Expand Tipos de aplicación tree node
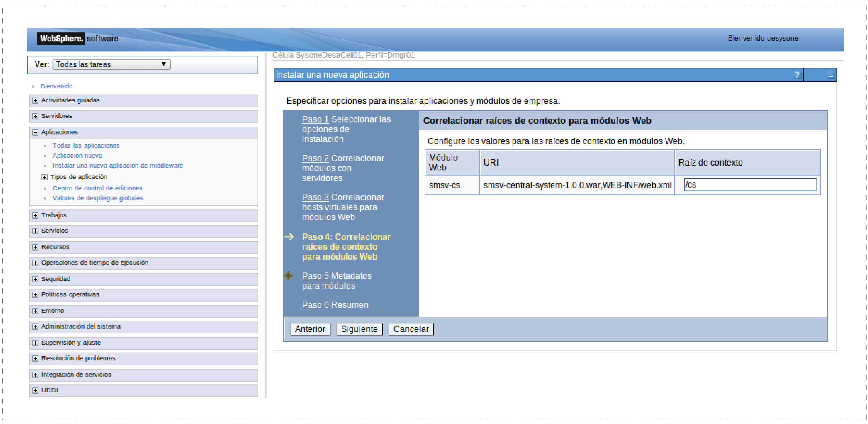 pos(44,177)
